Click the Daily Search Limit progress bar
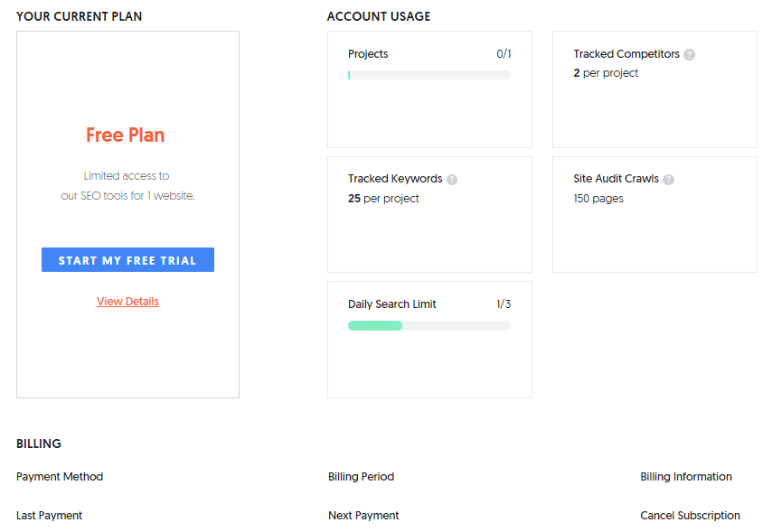 pos(428,325)
